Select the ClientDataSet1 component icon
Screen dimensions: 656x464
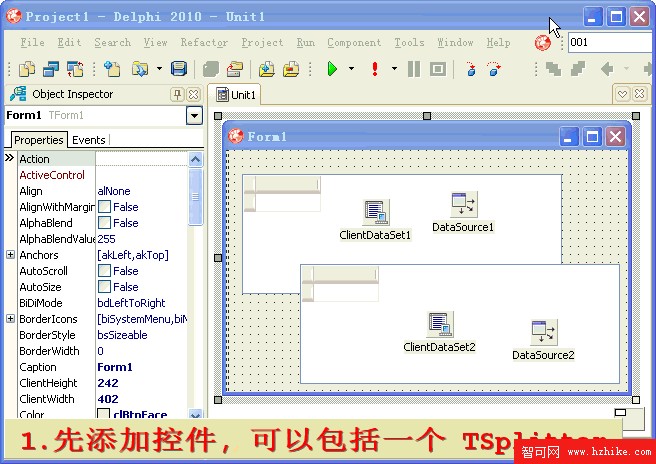point(376,212)
